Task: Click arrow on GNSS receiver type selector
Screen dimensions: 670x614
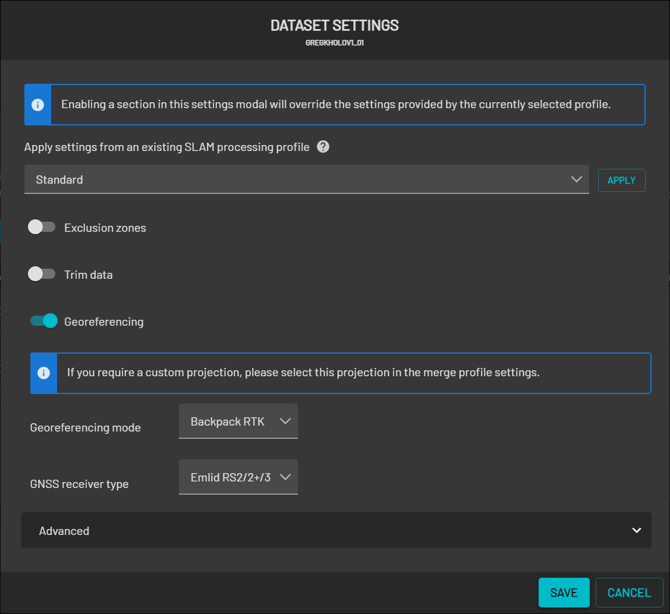Action: click(x=285, y=478)
